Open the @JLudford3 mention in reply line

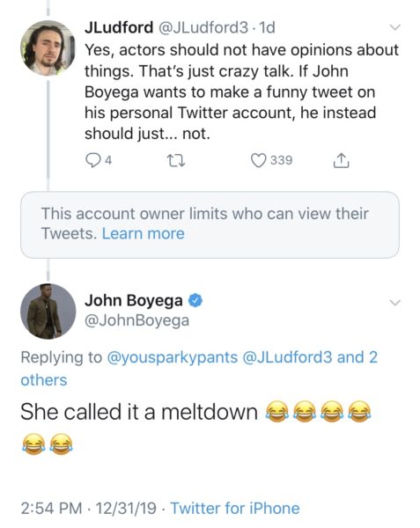pyautogui.click(x=287, y=357)
